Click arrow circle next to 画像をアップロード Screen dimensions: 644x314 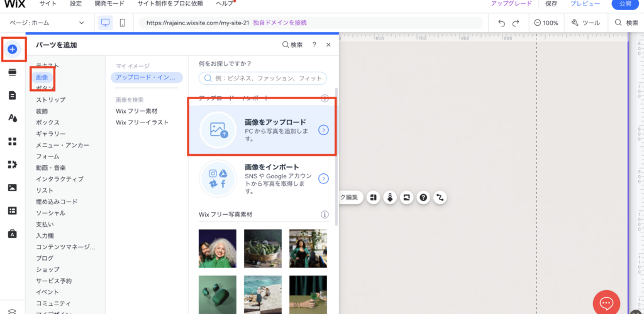click(324, 130)
